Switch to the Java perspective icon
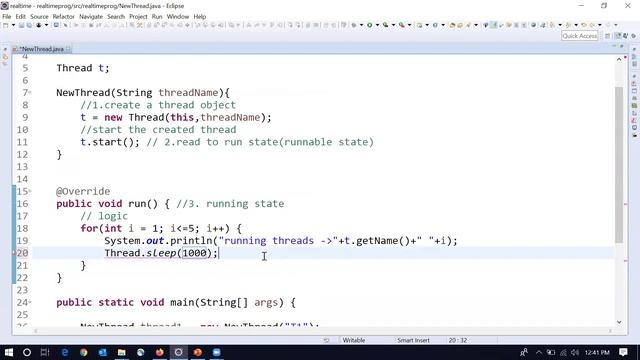 point(618,36)
